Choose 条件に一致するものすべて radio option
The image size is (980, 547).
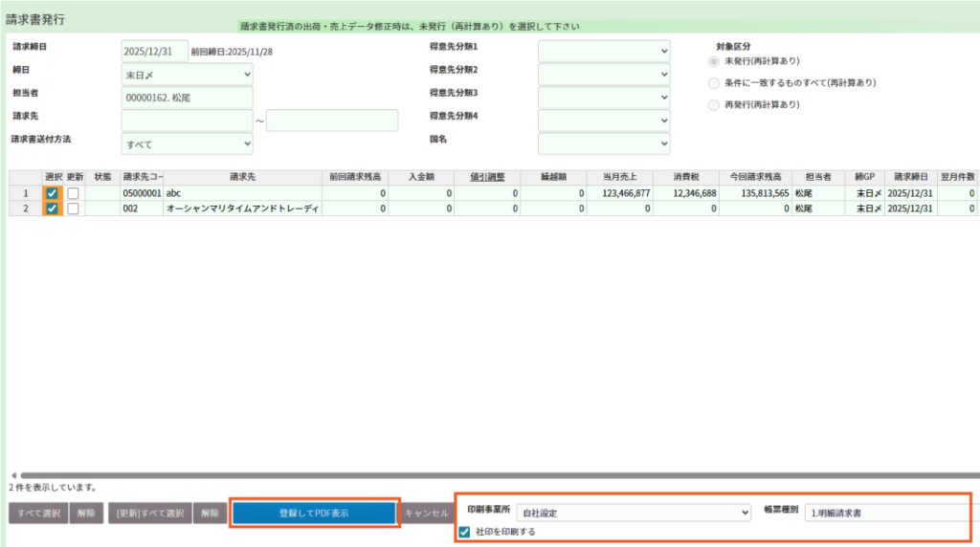click(x=713, y=82)
